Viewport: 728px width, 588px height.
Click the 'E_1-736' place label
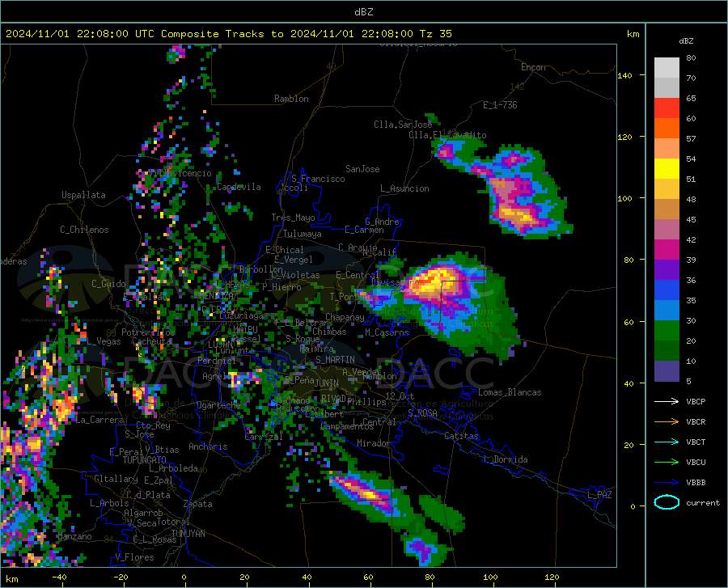click(500, 105)
